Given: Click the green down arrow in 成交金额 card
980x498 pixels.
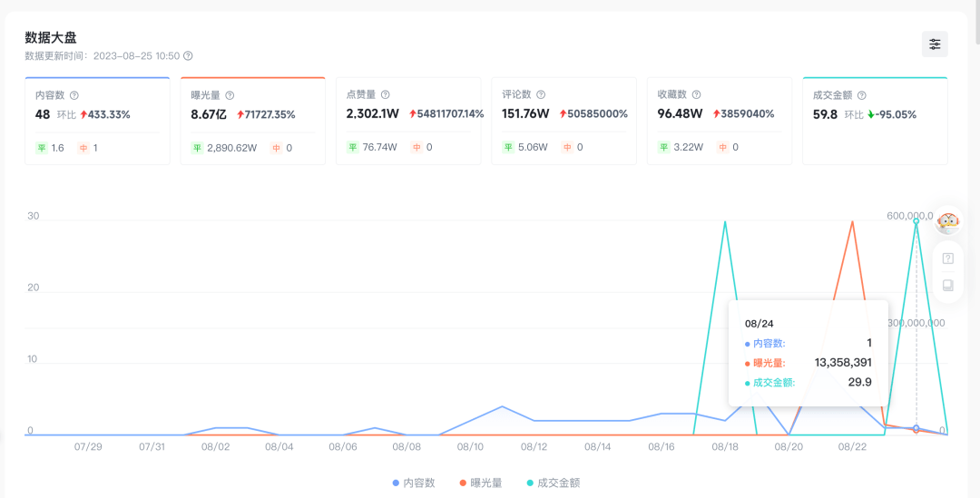Looking at the screenshot, I should [x=870, y=115].
